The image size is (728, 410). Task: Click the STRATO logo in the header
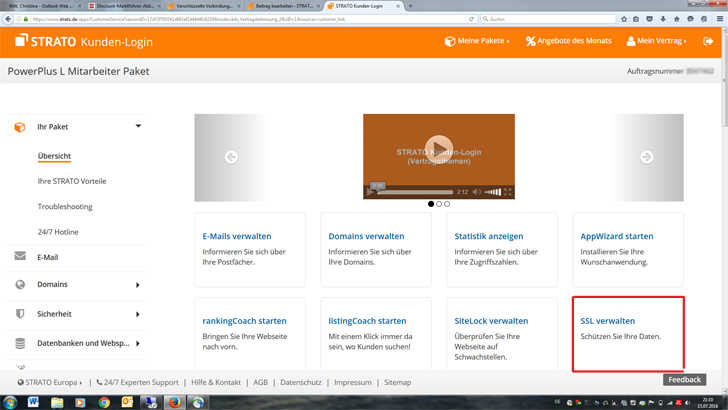pyautogui.click(x=46, y=41)
